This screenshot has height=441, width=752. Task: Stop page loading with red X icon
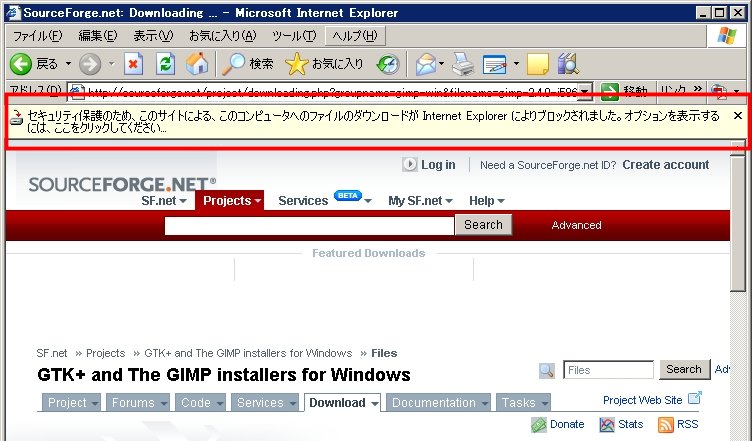(x=133, y=64)
